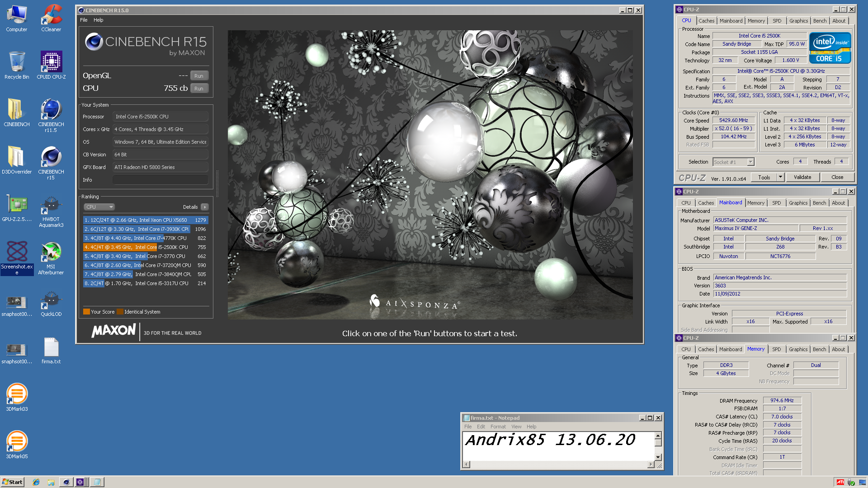The image size is (868, 488).
Task: Run the OpenGL benchmark test
Action: tap(199, 76)
